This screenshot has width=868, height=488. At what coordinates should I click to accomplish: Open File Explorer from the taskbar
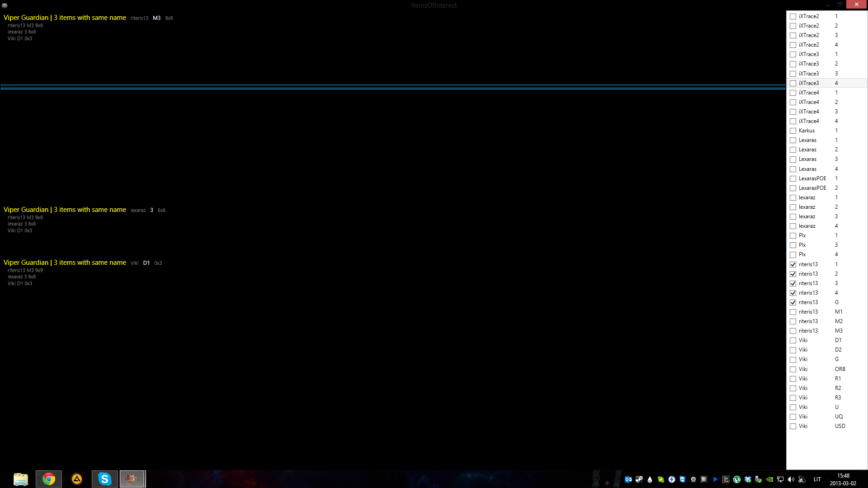click(x=21, y=479)
